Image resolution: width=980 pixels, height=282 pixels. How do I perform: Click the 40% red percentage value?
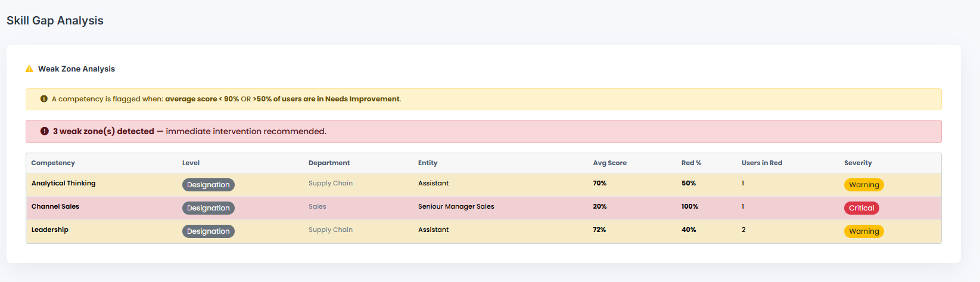click(689, 230)
